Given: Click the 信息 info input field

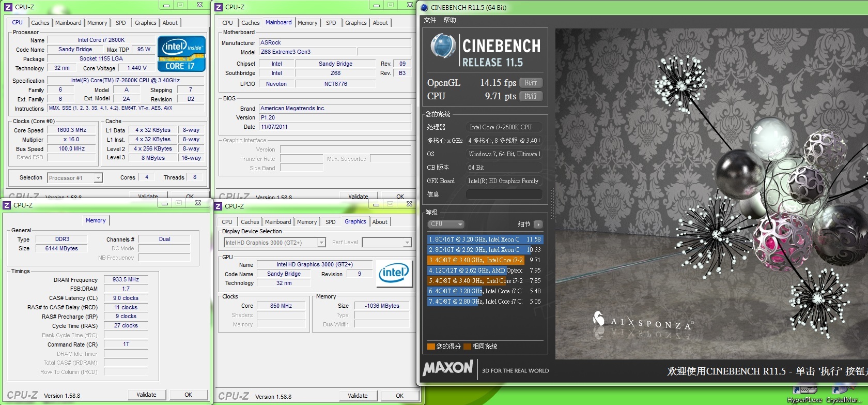Looking at the screenshot, I should pyautogui.click(x=504, y=194).
